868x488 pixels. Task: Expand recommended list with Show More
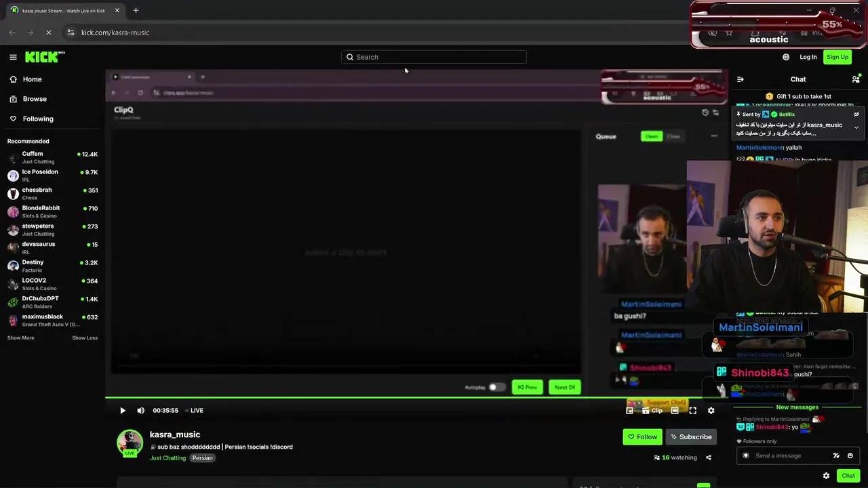tap(20, 338)
